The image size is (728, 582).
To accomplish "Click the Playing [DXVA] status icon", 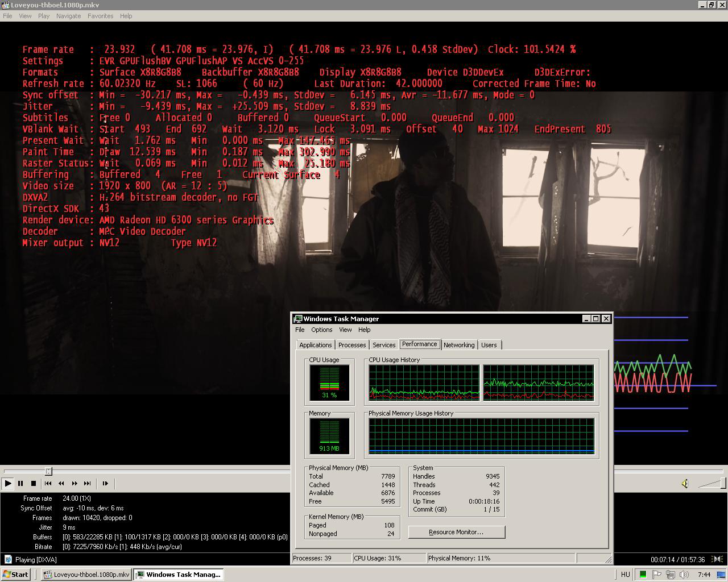I will pos(8,560).
